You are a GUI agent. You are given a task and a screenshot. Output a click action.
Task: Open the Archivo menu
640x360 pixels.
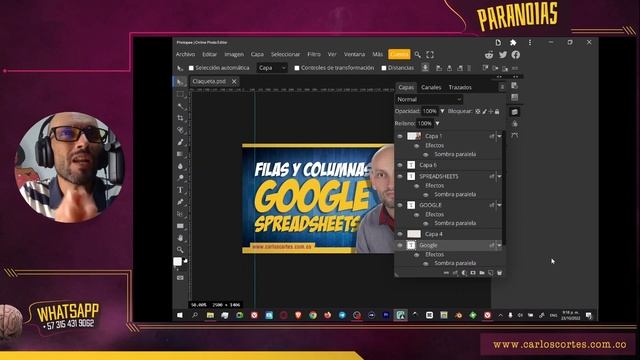pos(185,54)
